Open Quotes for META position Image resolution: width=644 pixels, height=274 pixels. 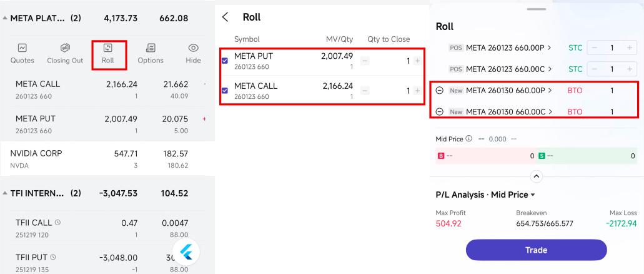tap(22, 53)
